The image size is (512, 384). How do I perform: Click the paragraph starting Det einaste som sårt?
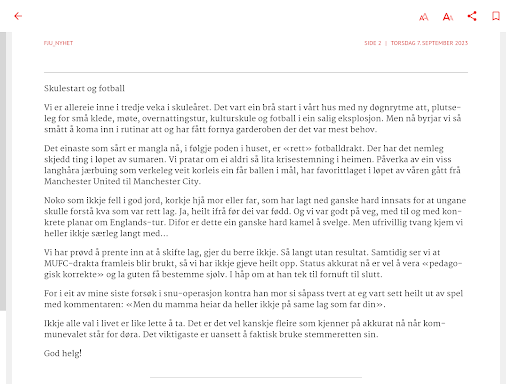[x=256, y=165]
